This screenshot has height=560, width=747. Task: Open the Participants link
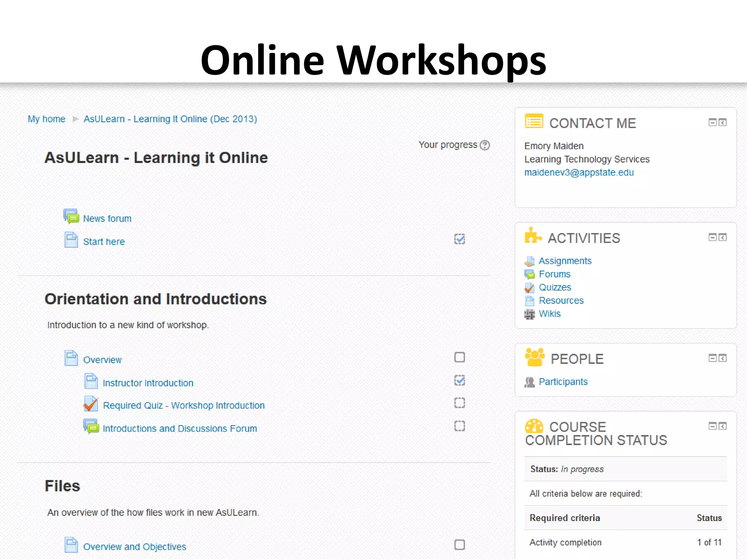564,382
